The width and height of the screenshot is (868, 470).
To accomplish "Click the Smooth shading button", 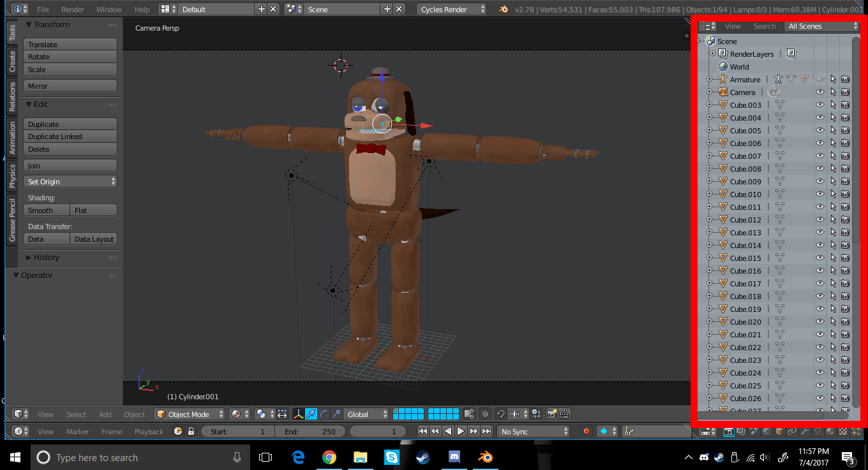I will coord(47,210).
